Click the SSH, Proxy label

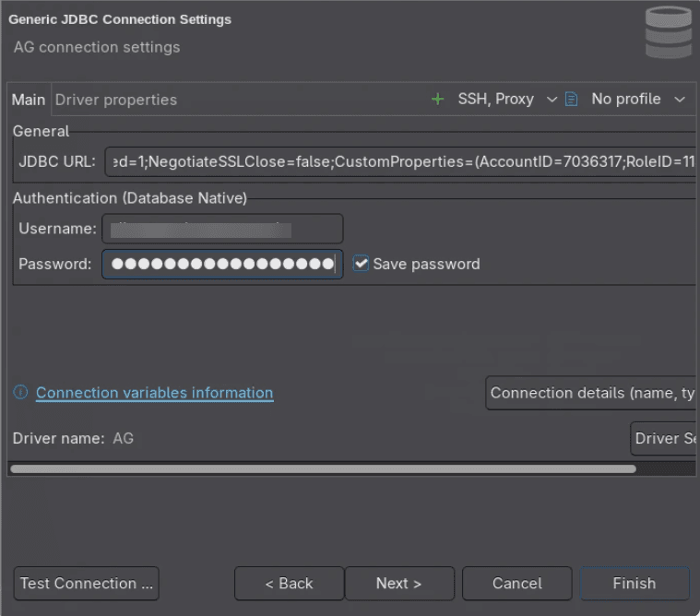(495, 99)
